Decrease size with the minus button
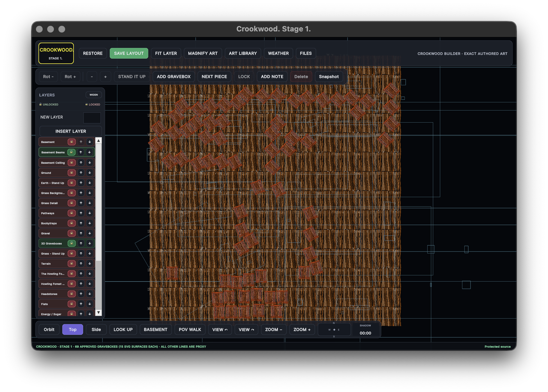Image resolution: width=548 pixels, height=392 pixels. click(x=92, y=77)
